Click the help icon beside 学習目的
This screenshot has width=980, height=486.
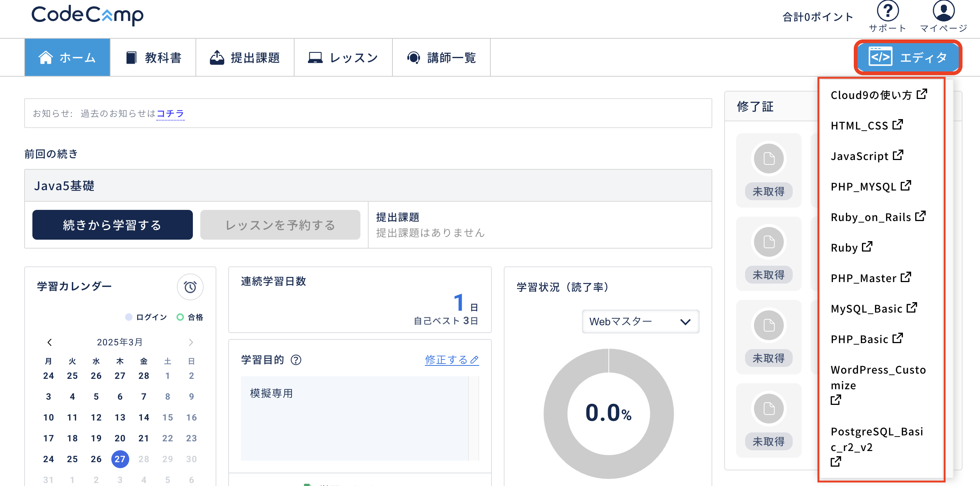click(296, 360)
